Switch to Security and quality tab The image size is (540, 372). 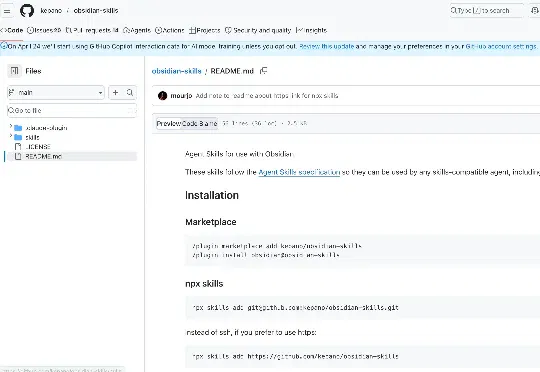click(258, 30)
